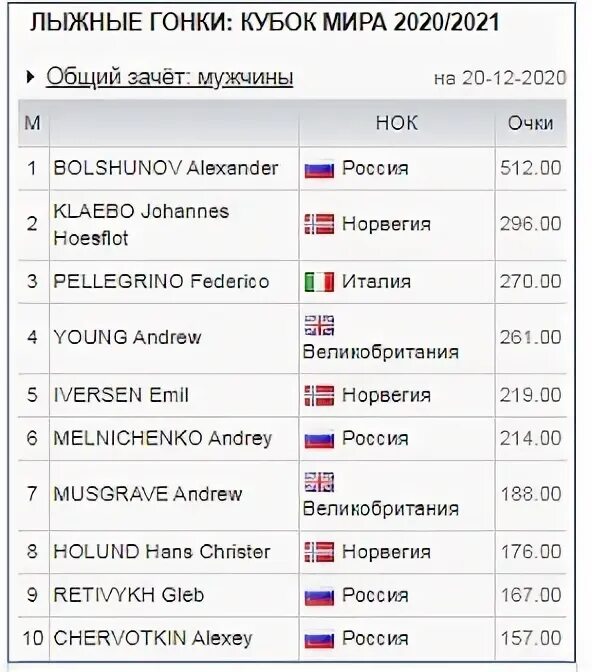The width and height of the screenshot is (592, 672).
Task: Select KLAEBO Johannes Hoesflot name
Action: pos(141,225)
